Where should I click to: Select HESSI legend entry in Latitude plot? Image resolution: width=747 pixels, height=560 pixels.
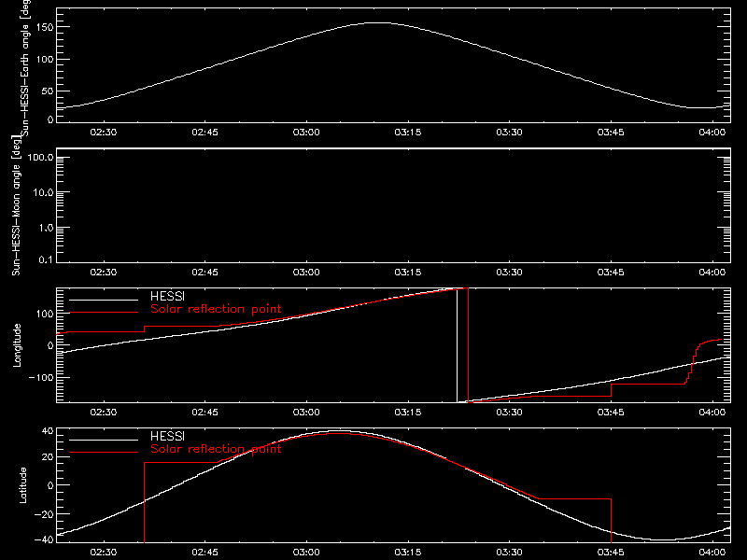[167, 436]
